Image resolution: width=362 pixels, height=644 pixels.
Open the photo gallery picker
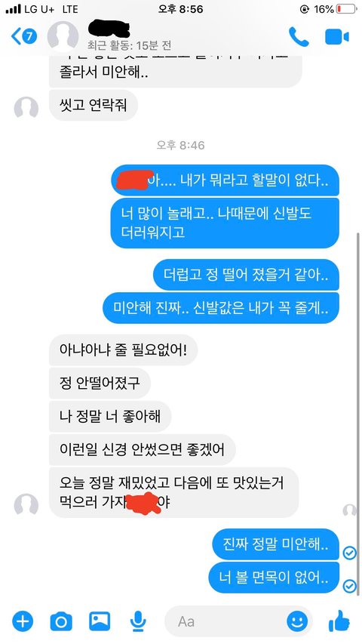tap(100, 621)
